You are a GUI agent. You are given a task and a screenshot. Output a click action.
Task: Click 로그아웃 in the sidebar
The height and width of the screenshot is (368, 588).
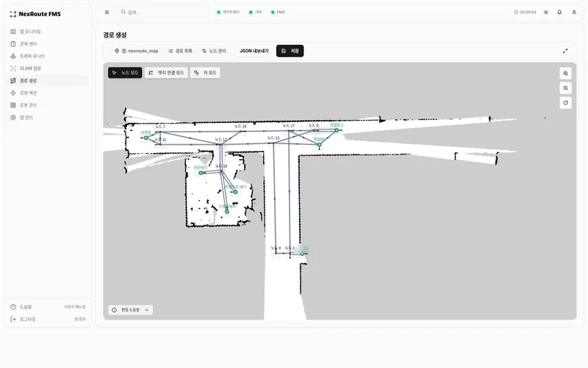coord(47,319)
